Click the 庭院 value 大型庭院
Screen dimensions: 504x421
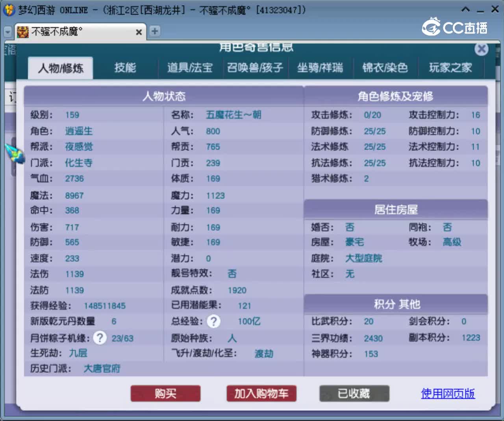point(363,258)
